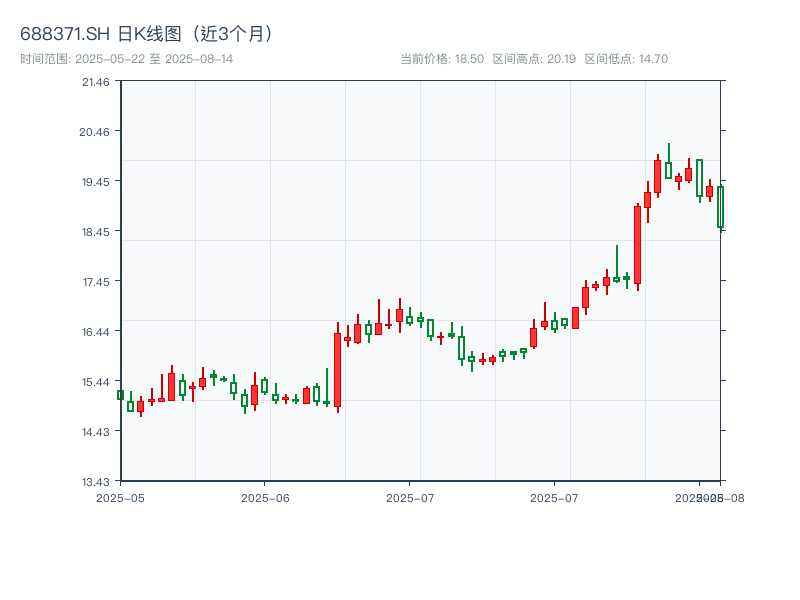Viewport: 800px width, 600px height.
Task: Click the 2025-05 x-axis label
Action: [x=120, y=497]
